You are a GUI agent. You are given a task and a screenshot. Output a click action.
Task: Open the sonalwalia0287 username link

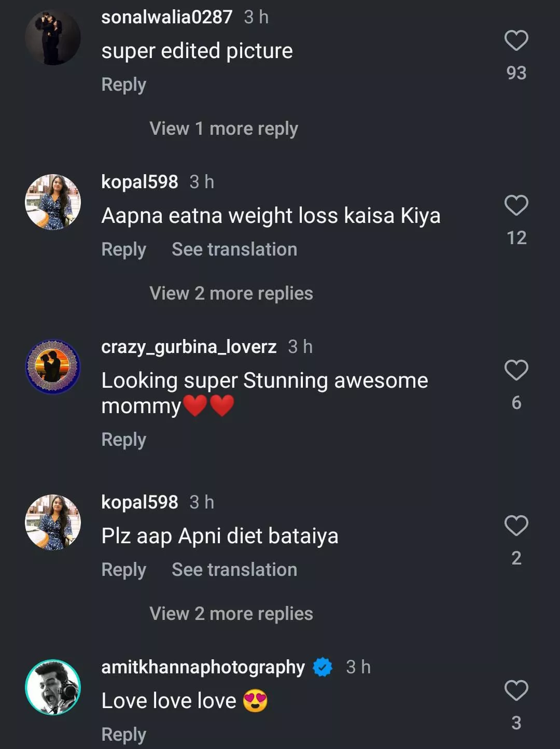pos(166,17)
